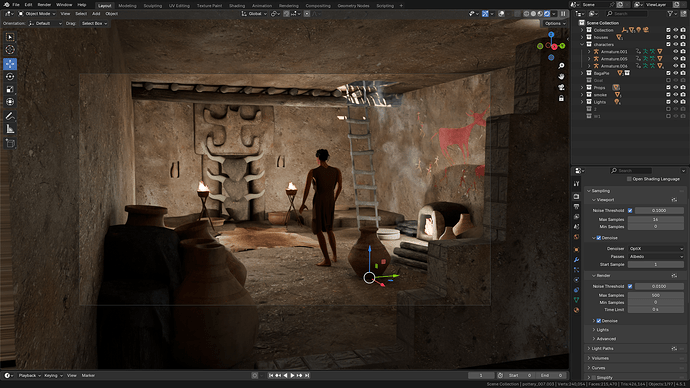Open the Material properties tab
Screen dimensions: 690x388
[x=576, y=310]
